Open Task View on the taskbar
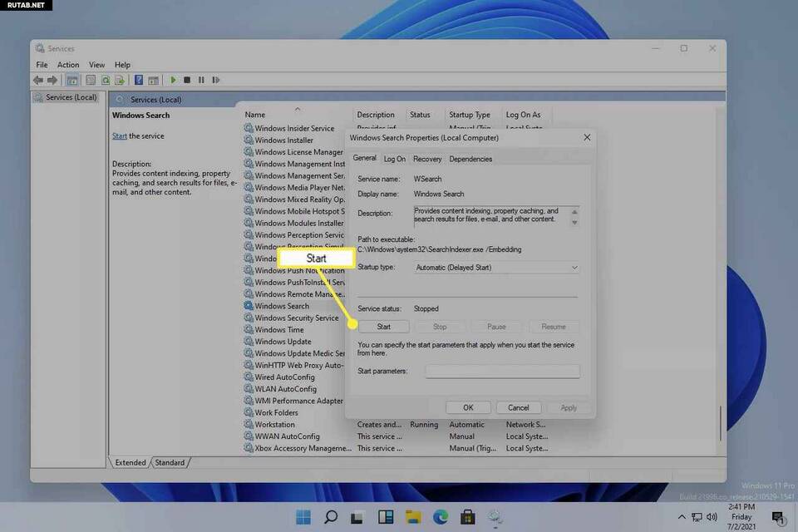798x532 pixels. coord(357,517)
